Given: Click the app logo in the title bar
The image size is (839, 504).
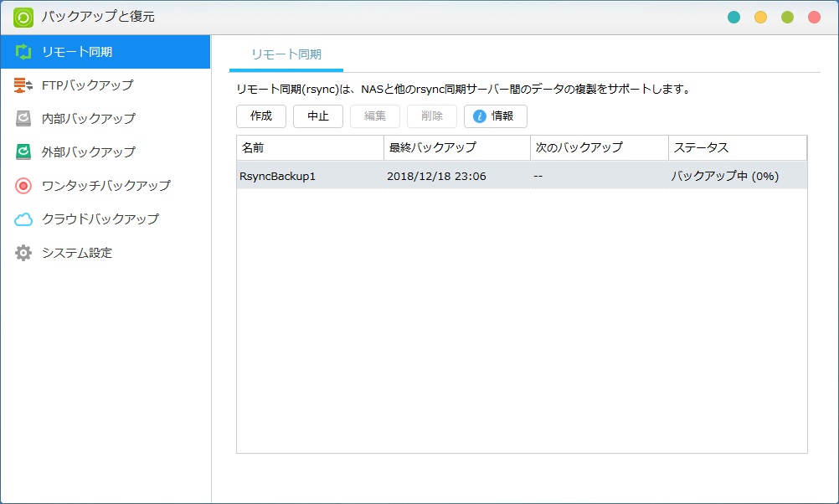Looking at the screenshot, I should [23, 17].
